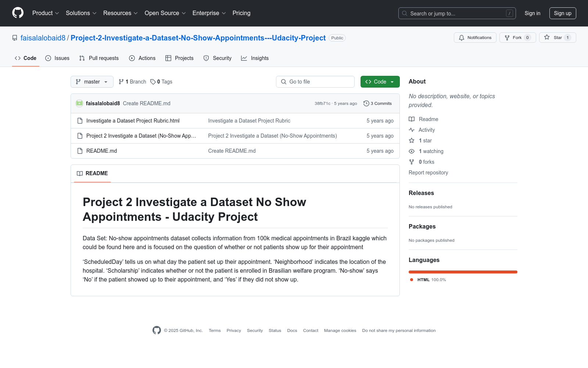Click the magnifier icon in header search
Viewport: 588px width, 368px height.
(x=405, y=13)
